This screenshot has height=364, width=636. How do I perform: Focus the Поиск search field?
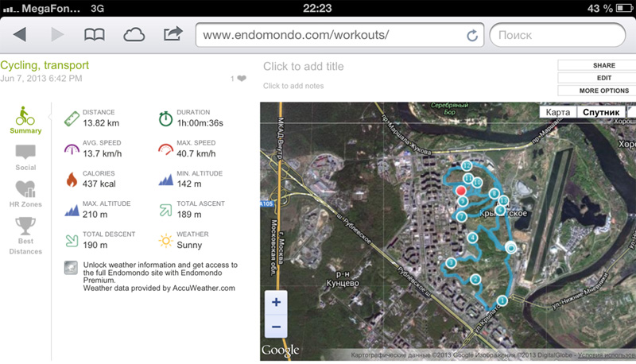tap(557, 35)
